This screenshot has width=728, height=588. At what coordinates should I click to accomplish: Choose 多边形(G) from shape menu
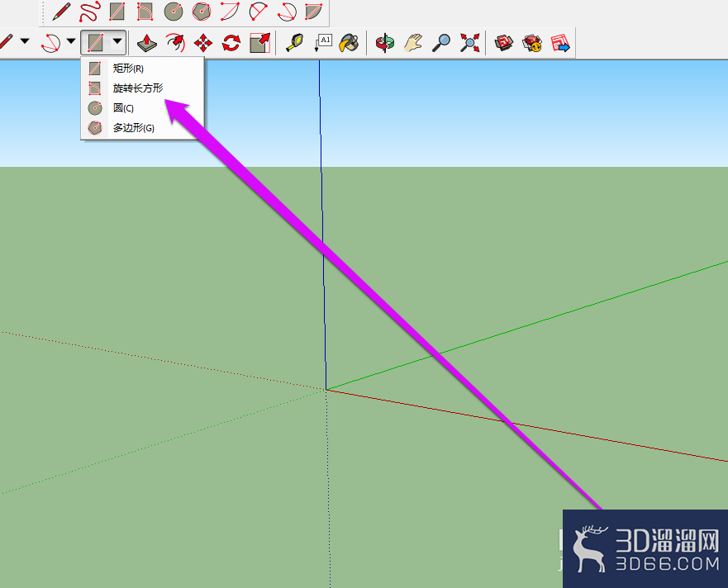pyautogui.click(x=142, y=128)
